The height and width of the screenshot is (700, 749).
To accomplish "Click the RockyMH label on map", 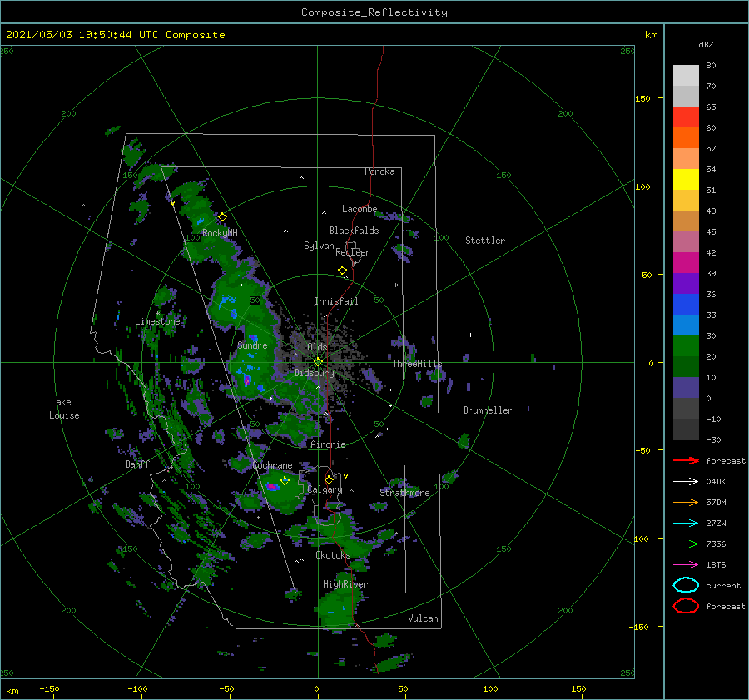I will [220, 233].
